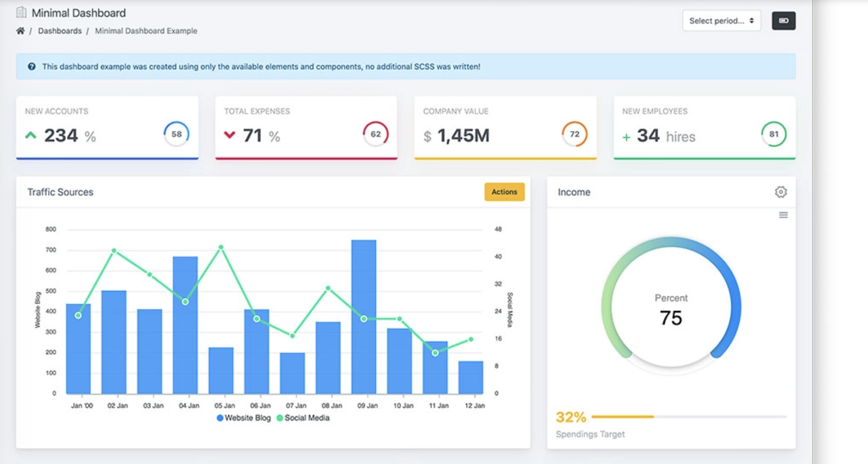Click Minimal Dashboard Example breadcrumb item

click(x=146, y=31)
